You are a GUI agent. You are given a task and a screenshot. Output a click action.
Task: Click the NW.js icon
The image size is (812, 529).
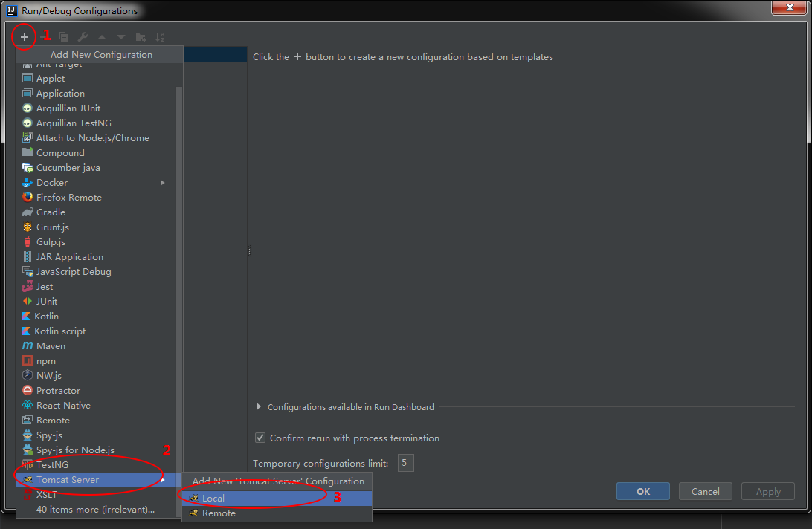coord(28,376)
